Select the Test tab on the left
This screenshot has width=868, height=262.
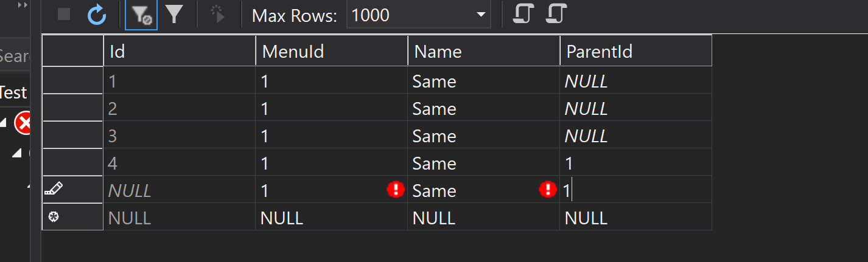[13, 92]
